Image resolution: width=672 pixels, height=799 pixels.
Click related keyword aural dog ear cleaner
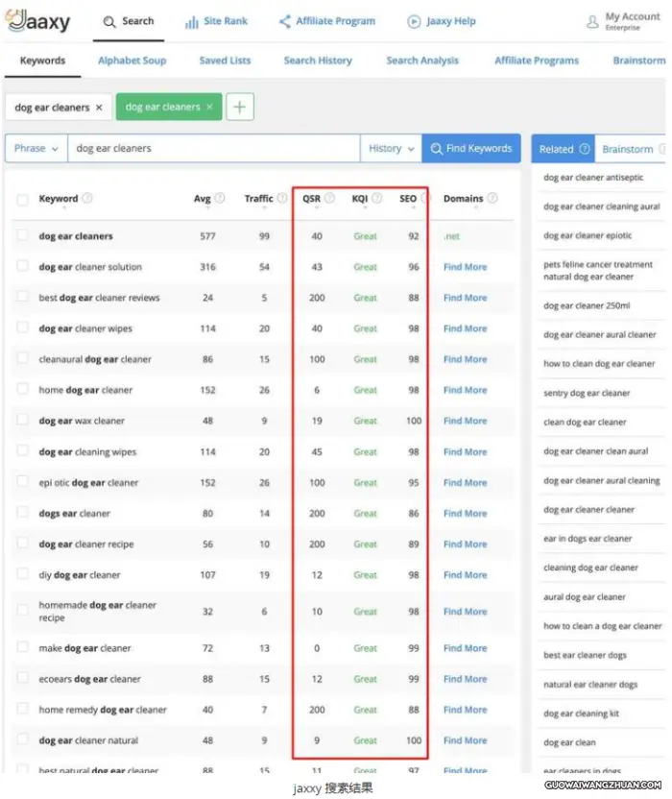585,596
